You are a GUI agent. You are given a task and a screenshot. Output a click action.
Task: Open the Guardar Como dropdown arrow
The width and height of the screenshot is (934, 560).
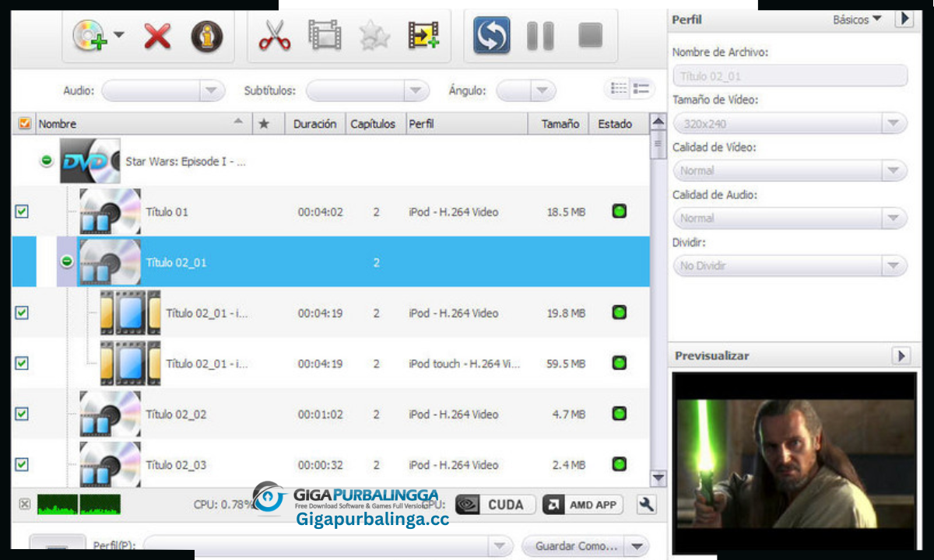[x=638, y=546]
